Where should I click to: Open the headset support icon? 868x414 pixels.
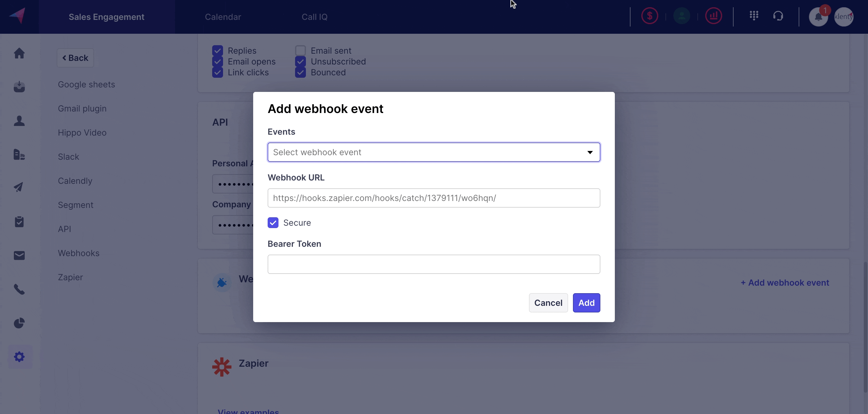point(778,16)
